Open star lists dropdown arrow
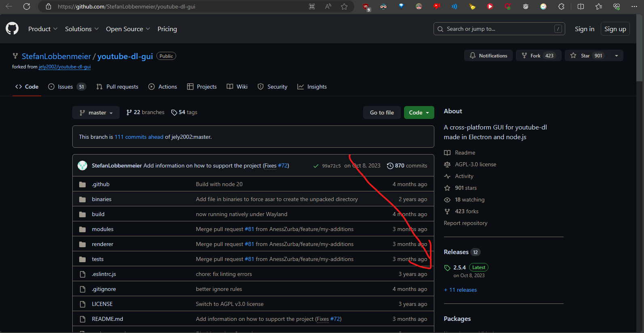This screenshot has height=333, width=644. (x=616, y=55)
